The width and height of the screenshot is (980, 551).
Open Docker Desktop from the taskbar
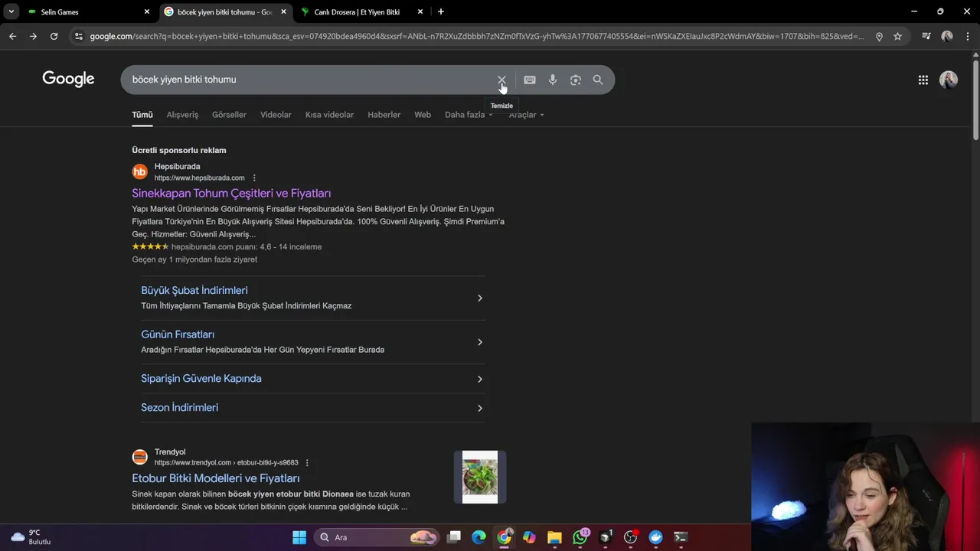(655, 537)
